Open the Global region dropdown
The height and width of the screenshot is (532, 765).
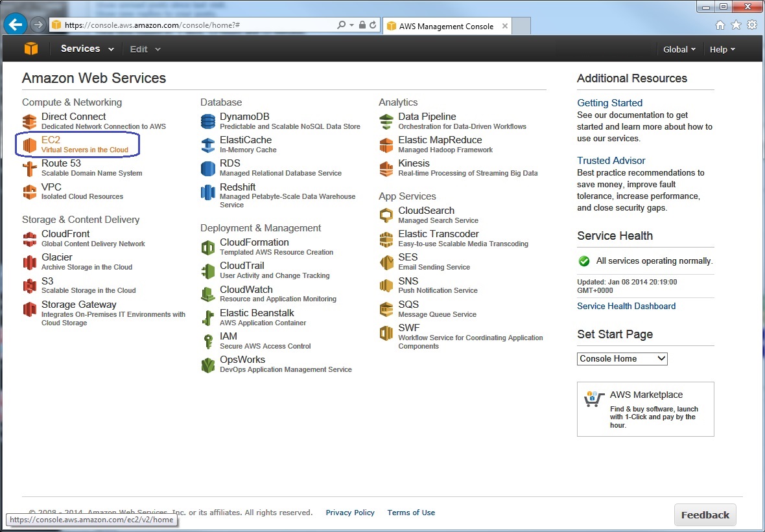coord(679,49)
